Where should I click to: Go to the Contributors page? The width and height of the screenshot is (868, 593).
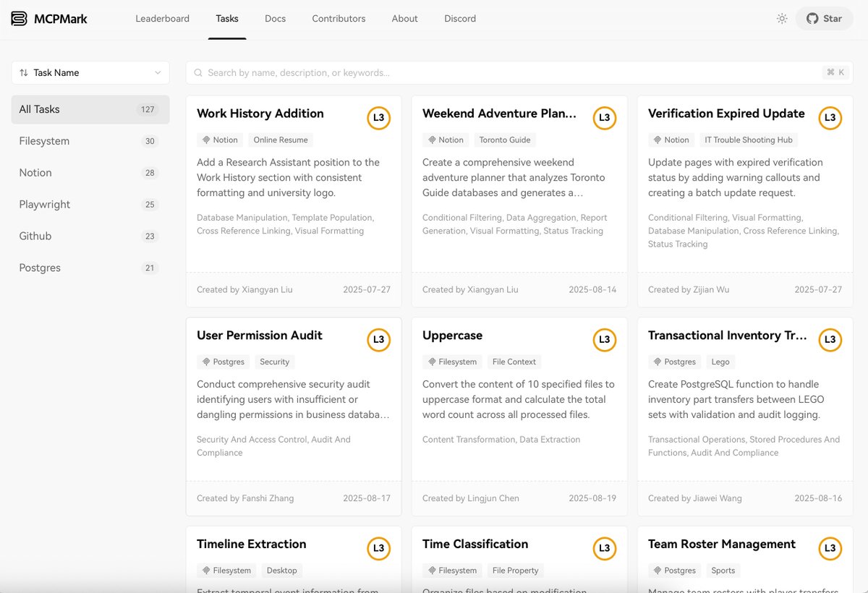tap(339, 19)
